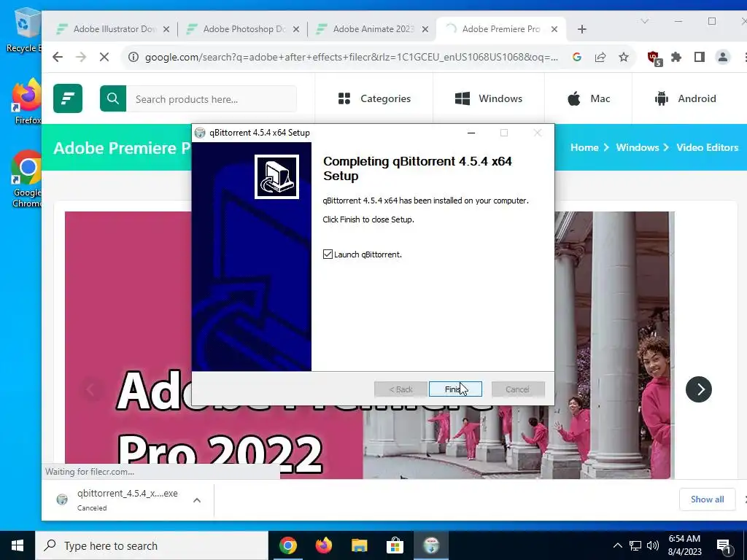
Task: Open Firefox from the taskbar
Action: 323,545
